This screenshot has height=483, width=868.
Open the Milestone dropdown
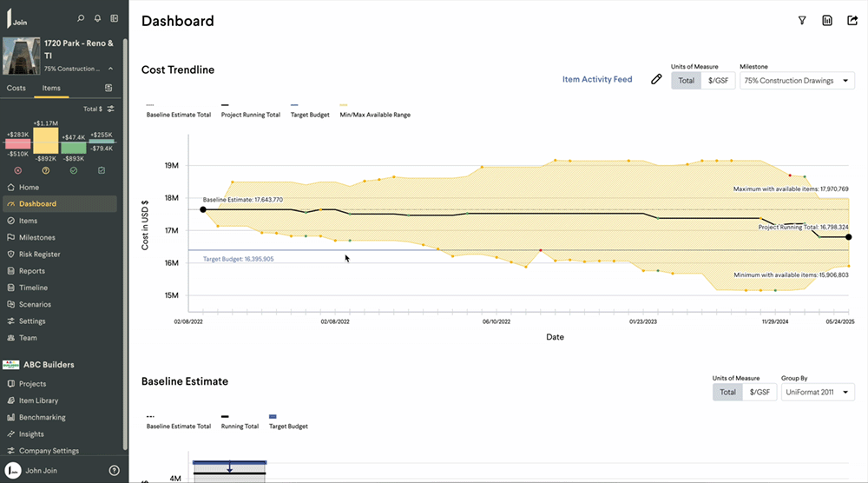point(796,81)
